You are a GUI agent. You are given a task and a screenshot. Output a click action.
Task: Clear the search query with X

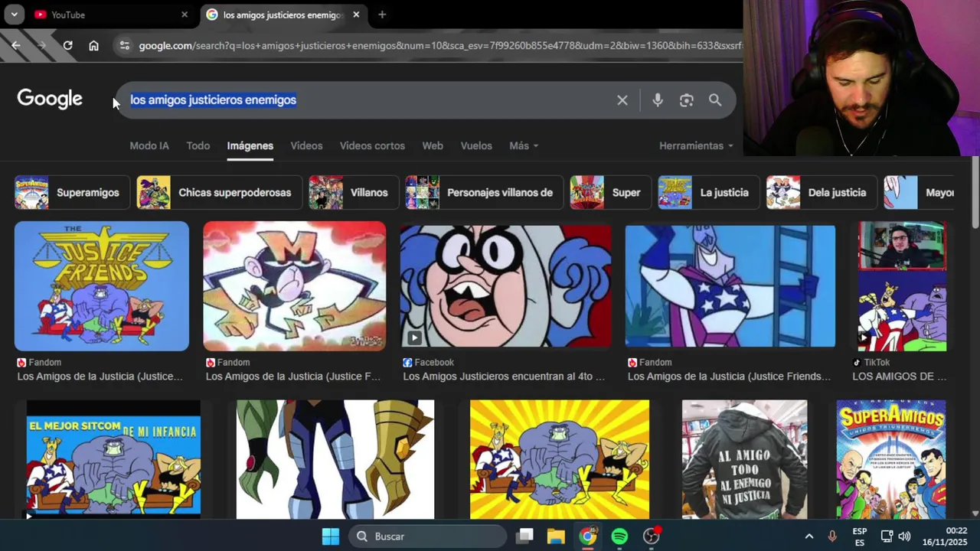[x=622, y=100]
